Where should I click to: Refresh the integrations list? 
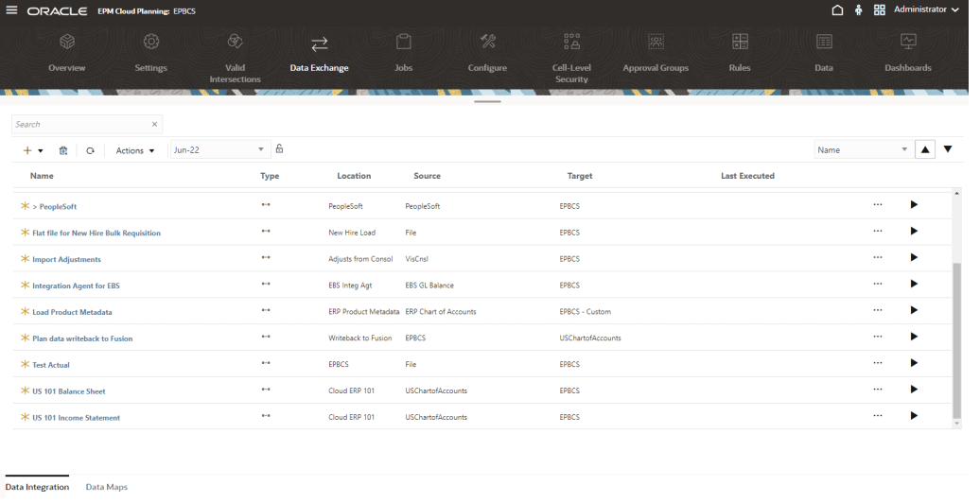90,150
